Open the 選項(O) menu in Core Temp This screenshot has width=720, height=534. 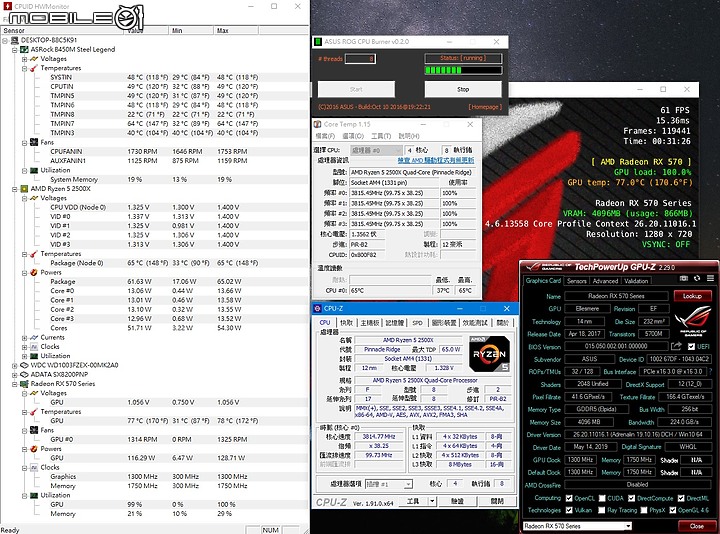click(x=353, y=136)
